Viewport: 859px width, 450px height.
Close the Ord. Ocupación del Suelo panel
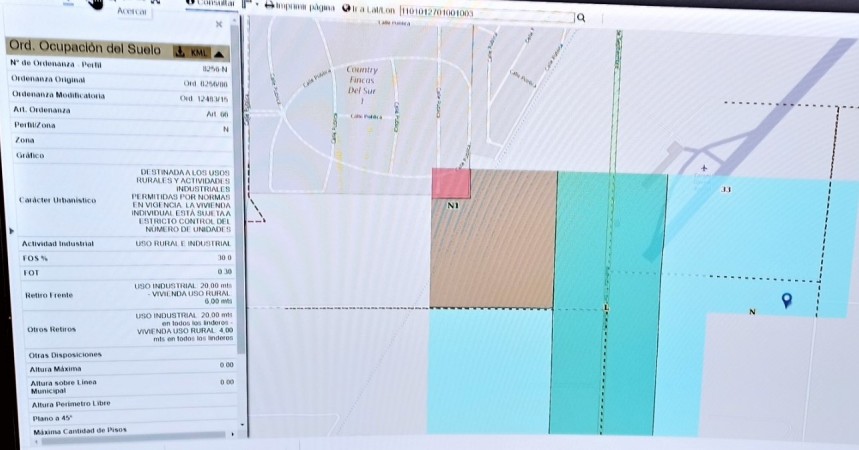pyautogui.click(x=219, y=24)
